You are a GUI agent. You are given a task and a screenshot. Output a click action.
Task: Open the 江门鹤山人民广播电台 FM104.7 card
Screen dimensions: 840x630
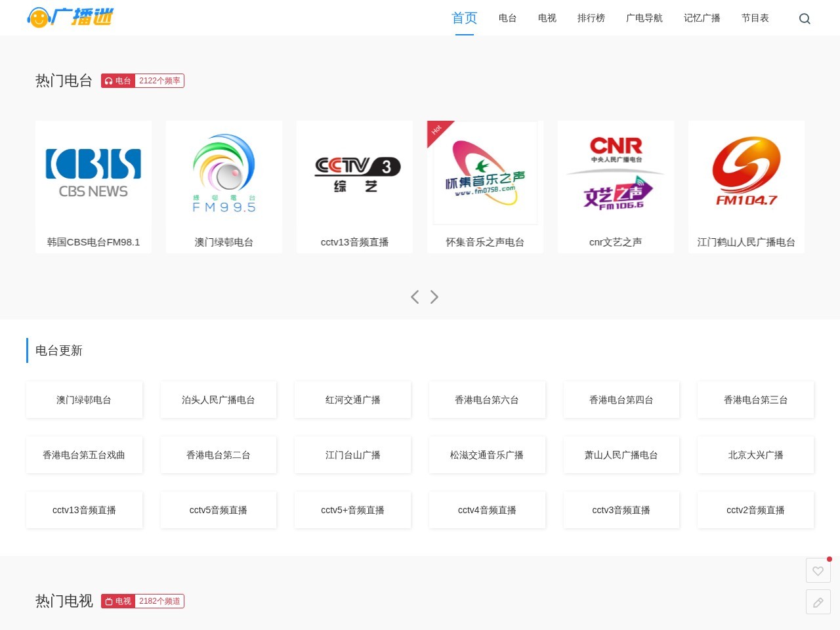coord(746,187)
